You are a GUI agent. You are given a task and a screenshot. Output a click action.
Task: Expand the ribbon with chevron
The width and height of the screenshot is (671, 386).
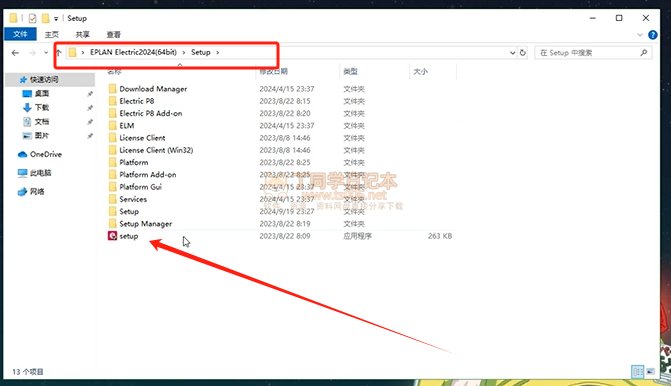[640, 35]
